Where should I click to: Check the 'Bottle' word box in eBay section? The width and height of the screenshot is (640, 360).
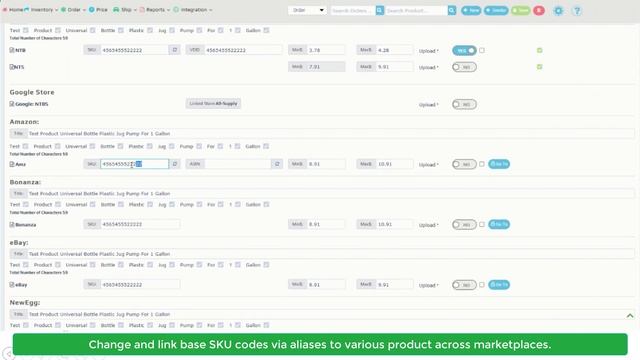[x=121, y=265]
